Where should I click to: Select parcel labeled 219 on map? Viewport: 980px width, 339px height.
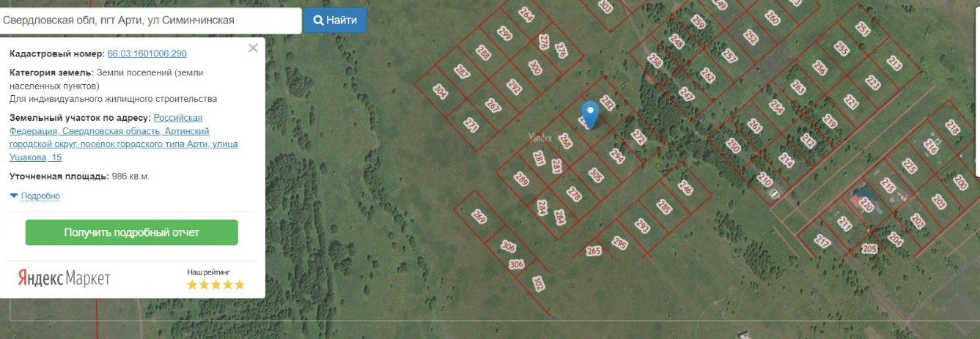pos(830,121)
